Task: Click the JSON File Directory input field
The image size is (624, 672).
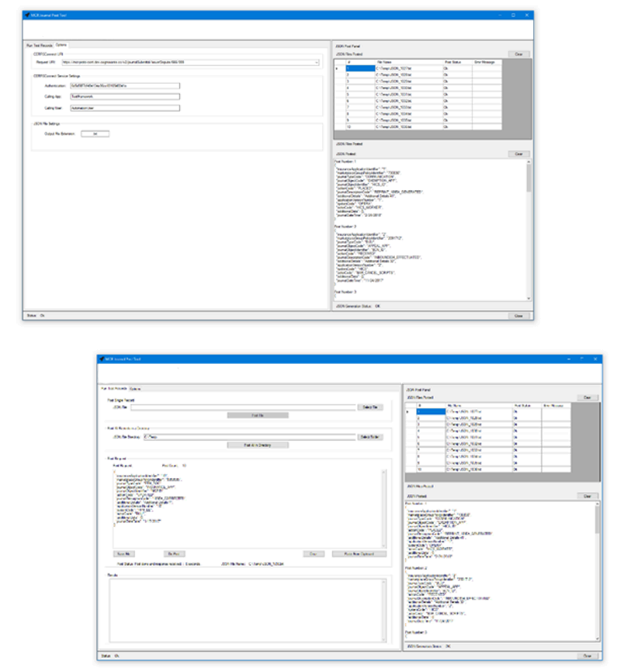Action: click(243, 437)
